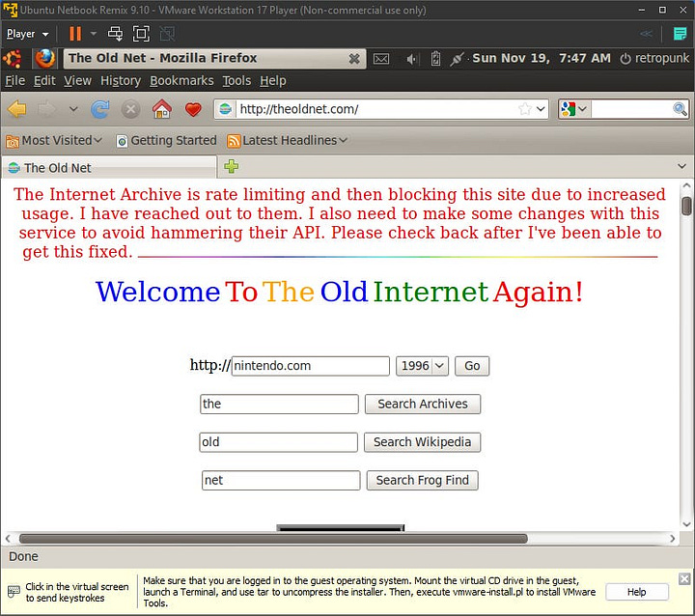Click the site identity icon in URL bar
The width and height of the screenshot is (695, 616).
click(226, 109)
